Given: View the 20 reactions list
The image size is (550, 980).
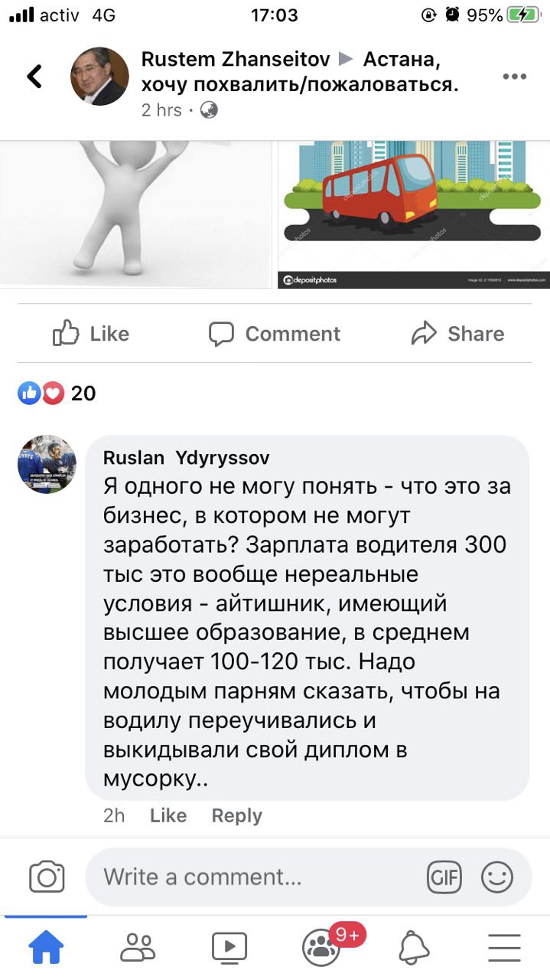Looking at the screenshot, I should [57, 394].
